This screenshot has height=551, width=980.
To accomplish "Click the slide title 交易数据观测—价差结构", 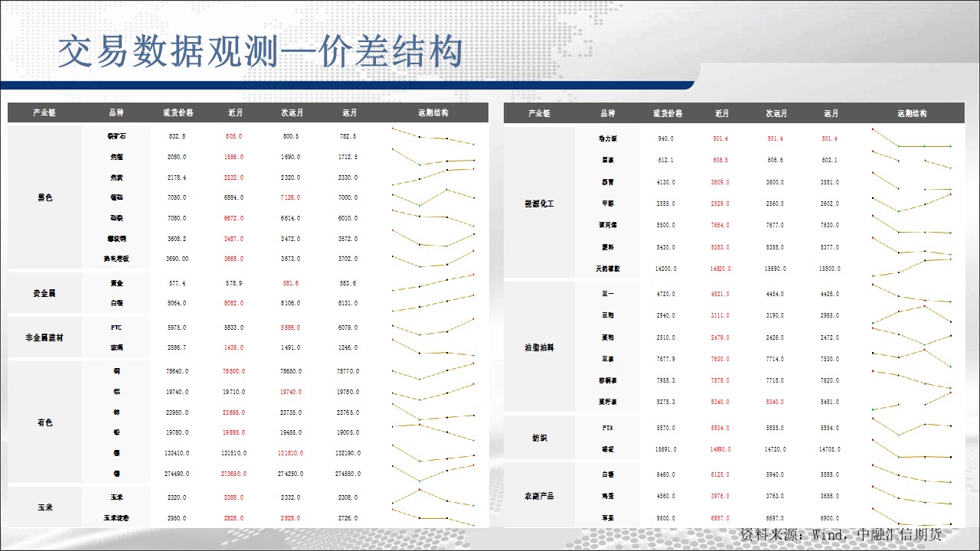I will pyautogui.click(x=260, y=52).
